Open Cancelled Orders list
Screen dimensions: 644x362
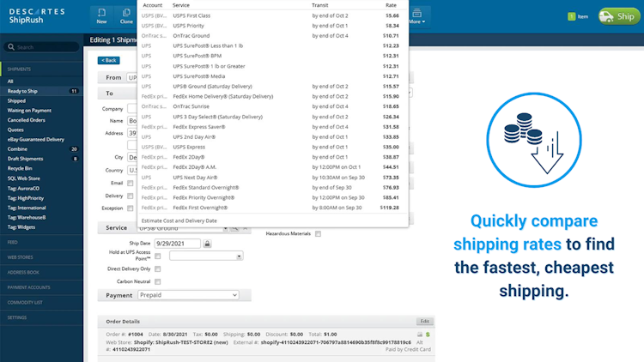coord(27,120)
